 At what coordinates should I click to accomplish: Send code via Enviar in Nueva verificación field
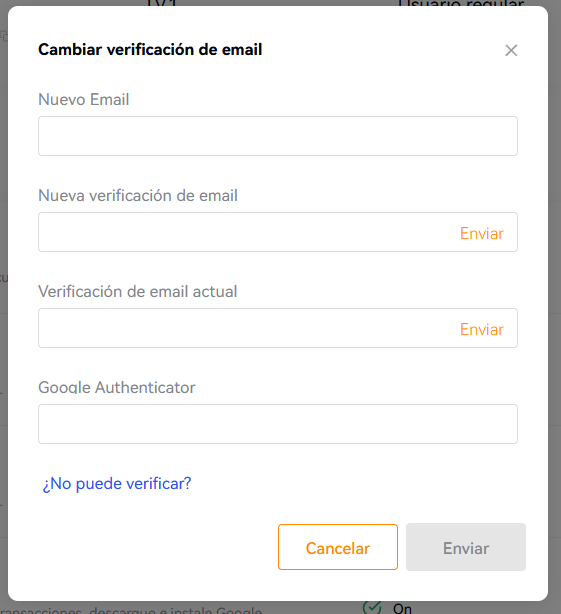pyautogui.click(x=482, y=233)
